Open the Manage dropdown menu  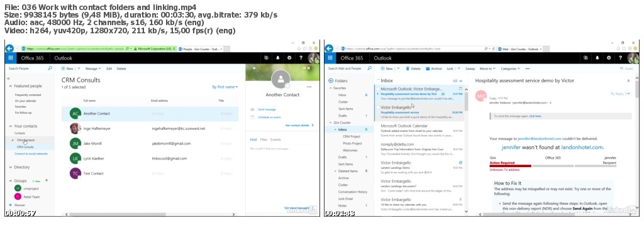pyautogui.click(x=93, y=68)
